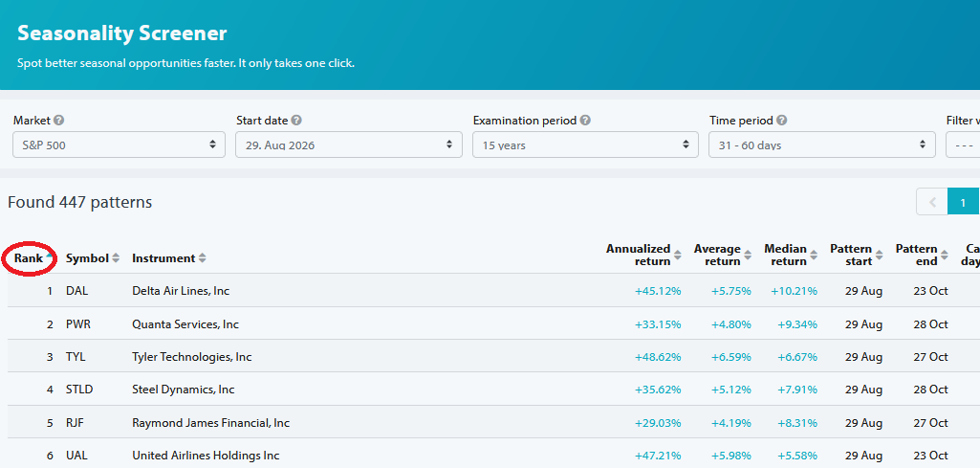980x468 pixels.
Task: Open the Market dropdown showing S&P 500
Action: tap(119, 145)
